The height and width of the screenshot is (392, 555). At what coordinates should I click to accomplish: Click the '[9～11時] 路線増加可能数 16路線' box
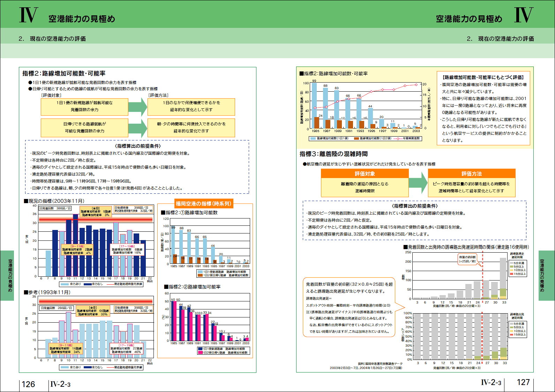[x=66, y=348]
